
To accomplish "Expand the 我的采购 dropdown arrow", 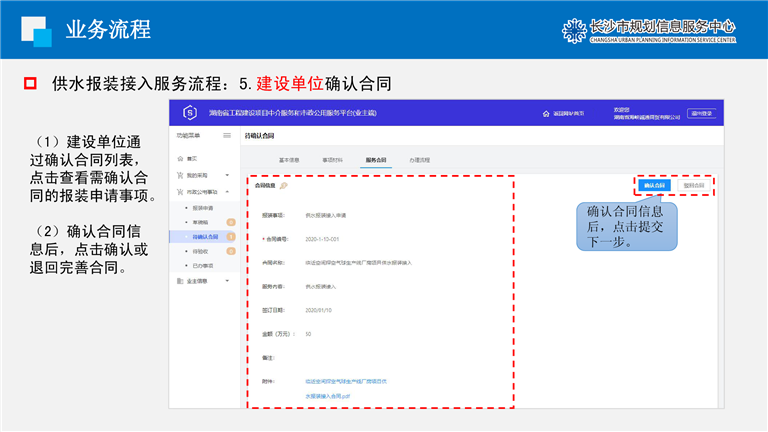I will click(x=228, y=175).
